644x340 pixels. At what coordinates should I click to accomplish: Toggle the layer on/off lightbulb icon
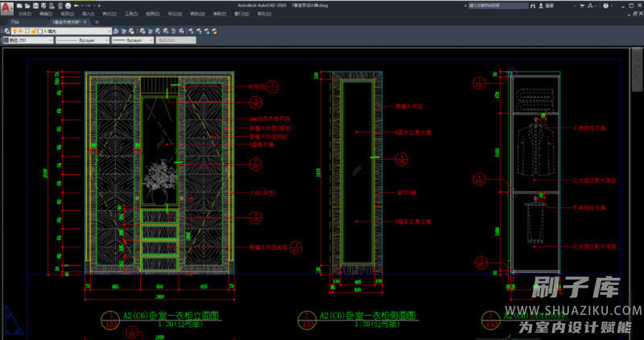pyautogui.click(x=16, y=30)
